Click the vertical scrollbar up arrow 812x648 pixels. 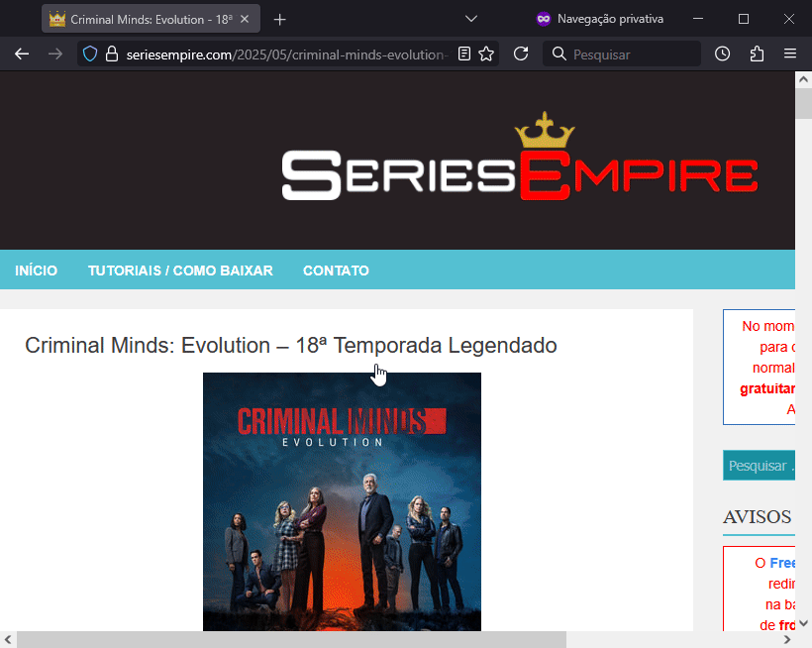(803, 79)
